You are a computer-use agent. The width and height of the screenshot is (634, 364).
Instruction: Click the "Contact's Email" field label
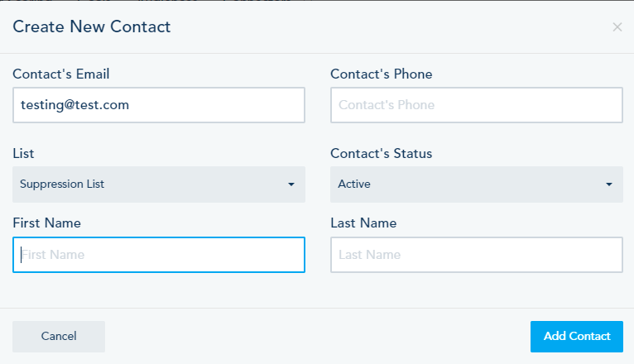point(61,74)
